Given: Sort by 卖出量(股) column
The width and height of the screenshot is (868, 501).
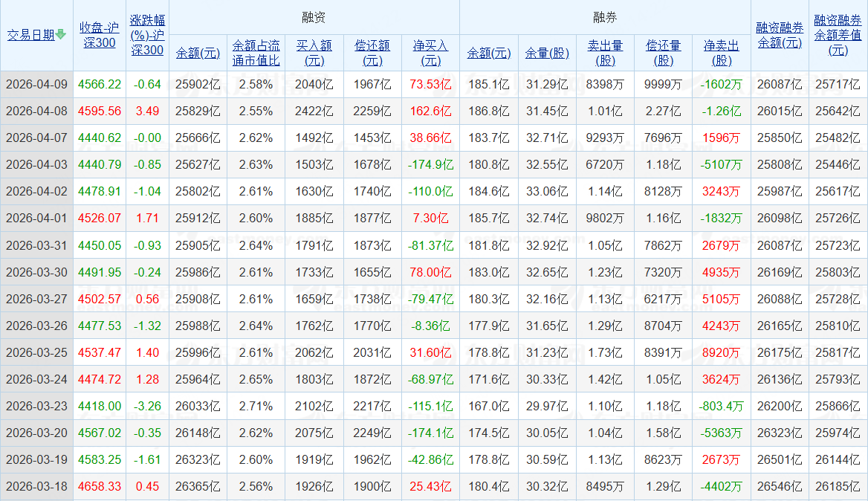Looking at the screenshot, I should (605, 53).
